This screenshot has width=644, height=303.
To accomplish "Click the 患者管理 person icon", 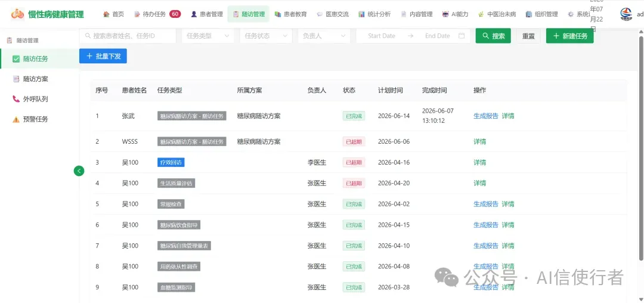I will tap(194, 14).
